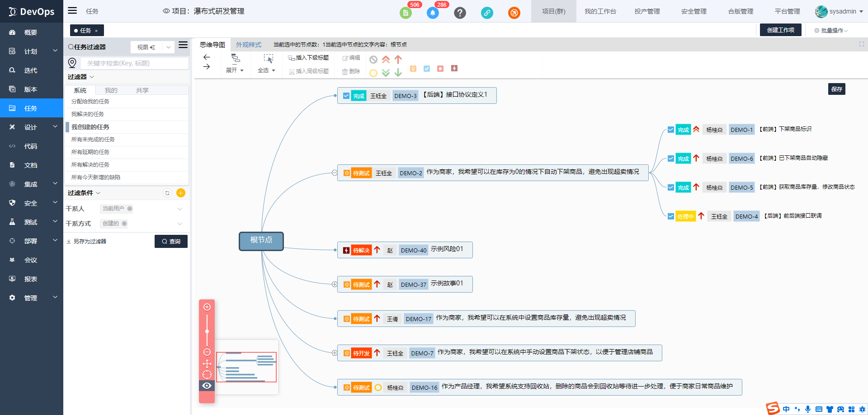Click the hand drag move icon in navigator

point(207,364)
